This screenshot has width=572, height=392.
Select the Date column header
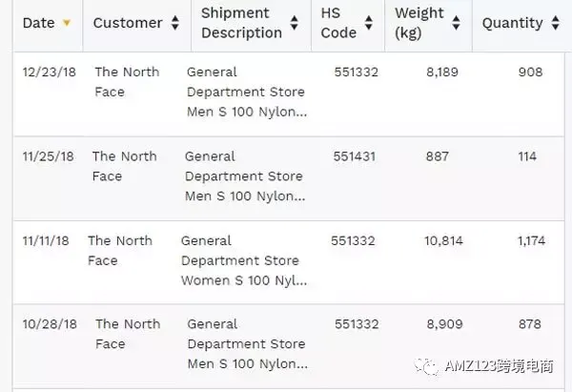click(39, 23)
